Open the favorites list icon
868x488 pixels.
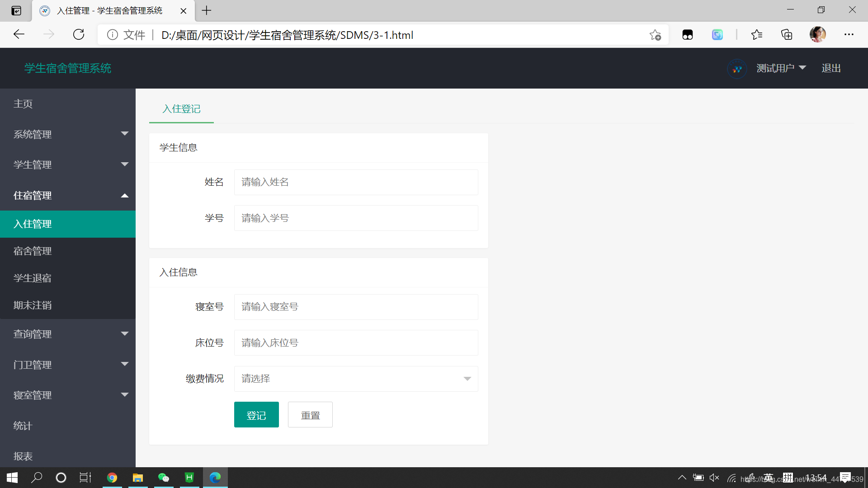tap(756, 35)
